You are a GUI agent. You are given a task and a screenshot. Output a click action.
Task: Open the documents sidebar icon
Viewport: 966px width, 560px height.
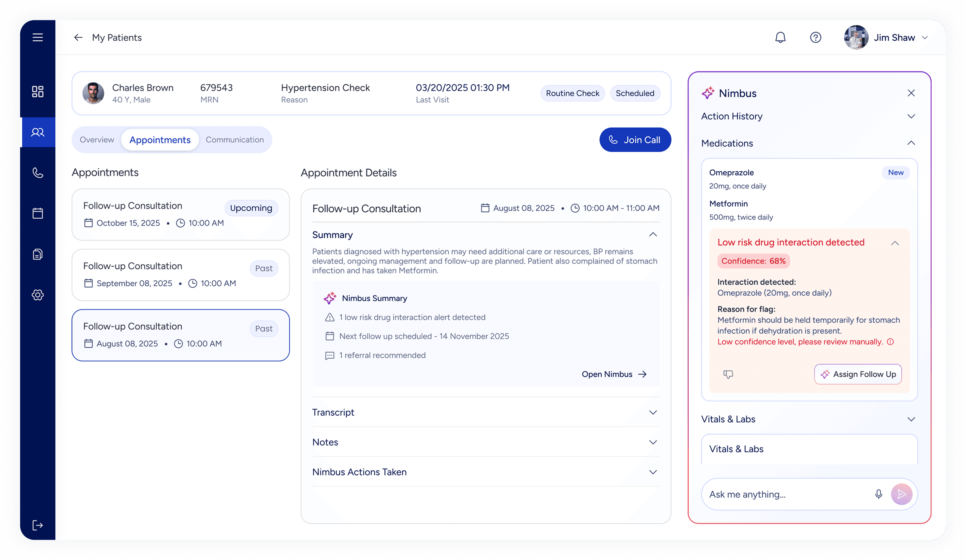pyautogui.click(x=37, y=254)
